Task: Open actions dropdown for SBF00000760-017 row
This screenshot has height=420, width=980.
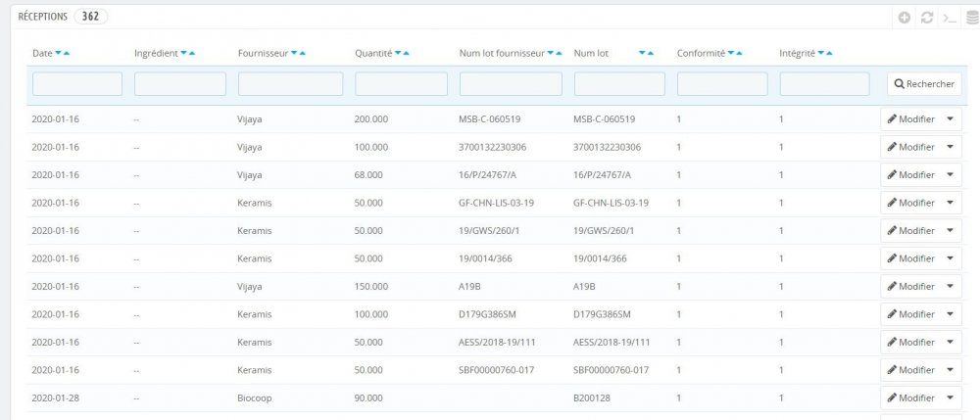Action: pos(950,370)
